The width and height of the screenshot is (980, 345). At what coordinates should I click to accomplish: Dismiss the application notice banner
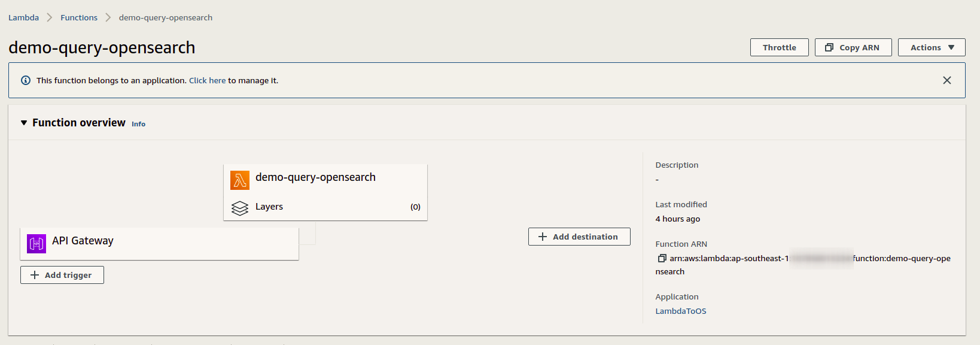[x=947, y=80]
